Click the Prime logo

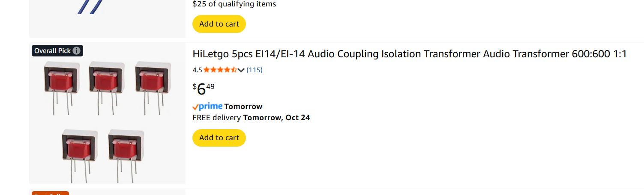coord(210,106)
